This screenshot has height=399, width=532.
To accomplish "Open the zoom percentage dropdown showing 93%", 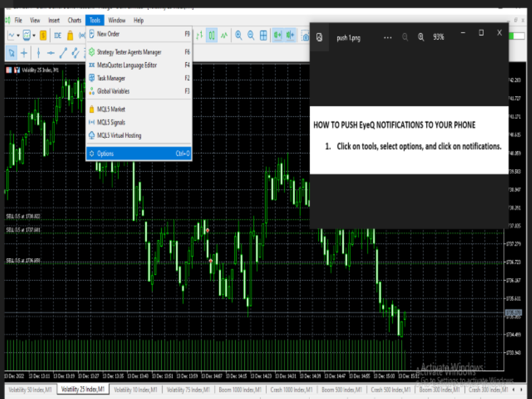I will (438, 37).
